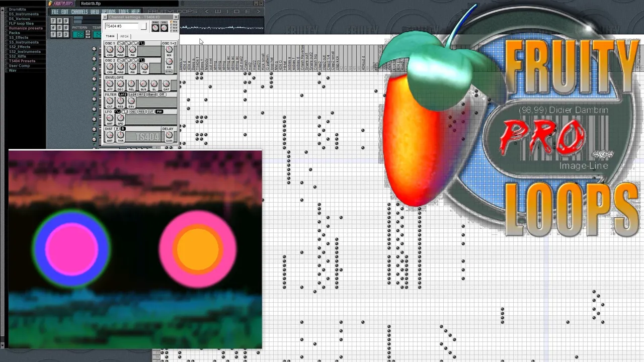Click the envelope SUS knob
The height and width of the screenshot is (362, 644).
click(x=143, y=83)
